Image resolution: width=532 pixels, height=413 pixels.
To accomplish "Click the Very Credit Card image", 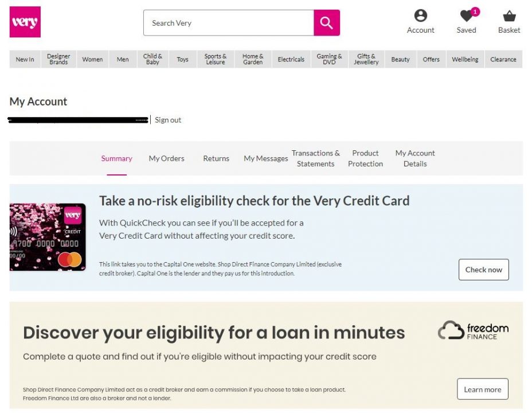I will pos(48,237).
